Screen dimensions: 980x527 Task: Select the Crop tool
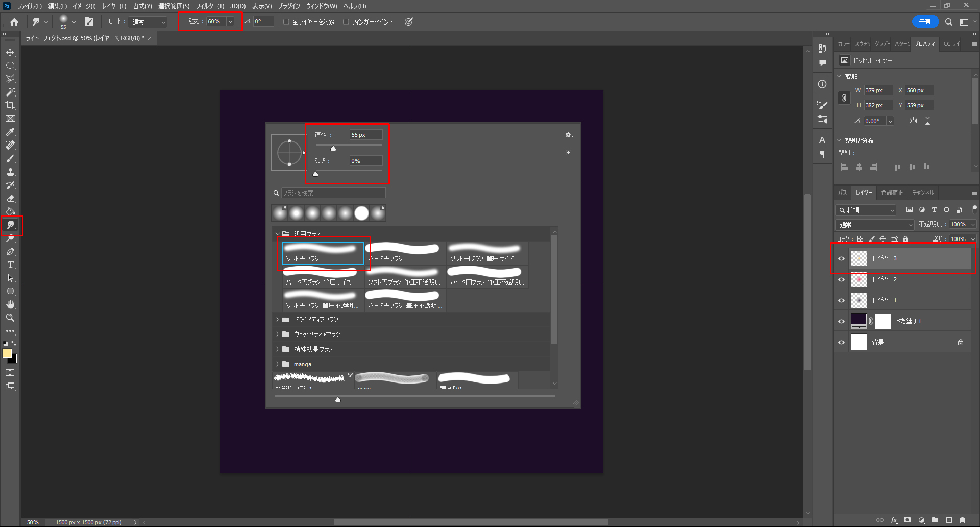tap(10, 105)
